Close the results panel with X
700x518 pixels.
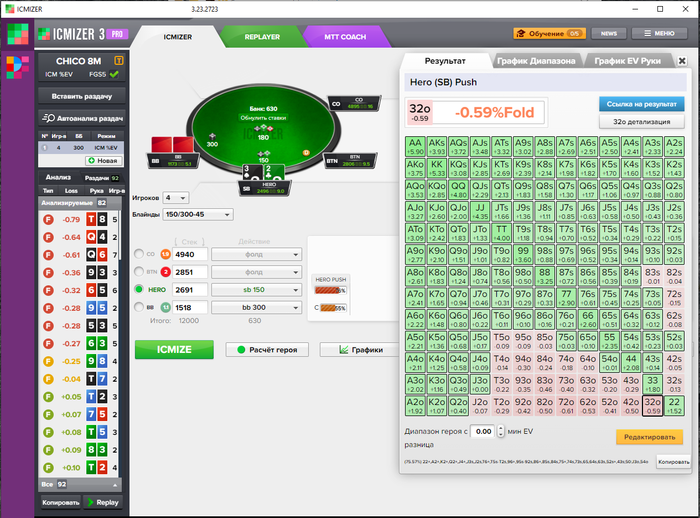pos(682,61)
